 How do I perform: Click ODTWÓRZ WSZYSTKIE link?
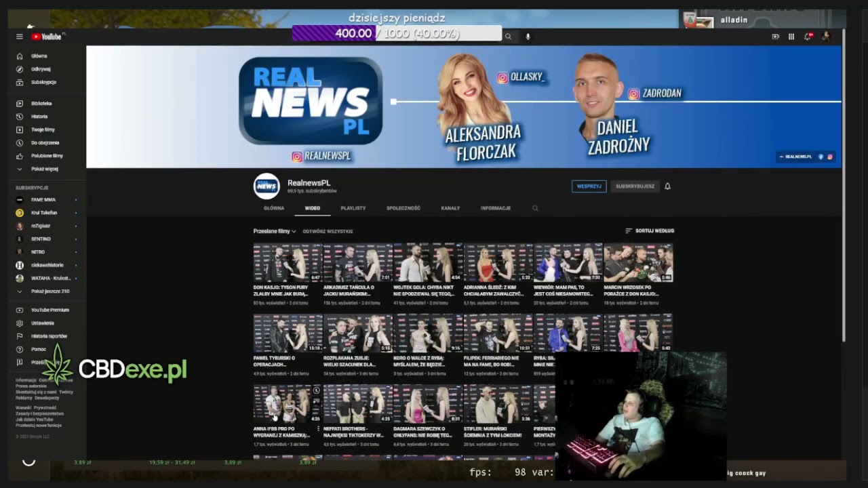328,231
